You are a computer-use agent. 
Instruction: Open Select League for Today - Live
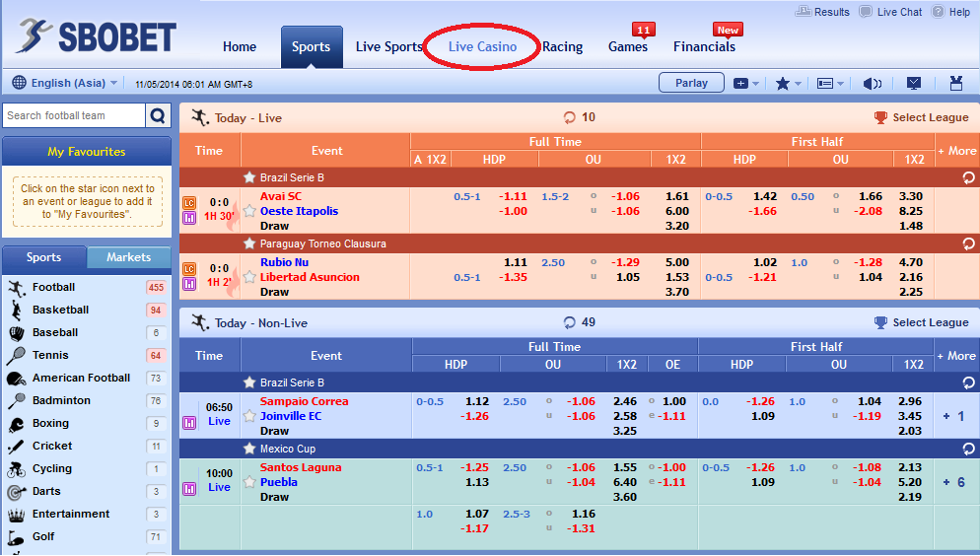point(921,117)
